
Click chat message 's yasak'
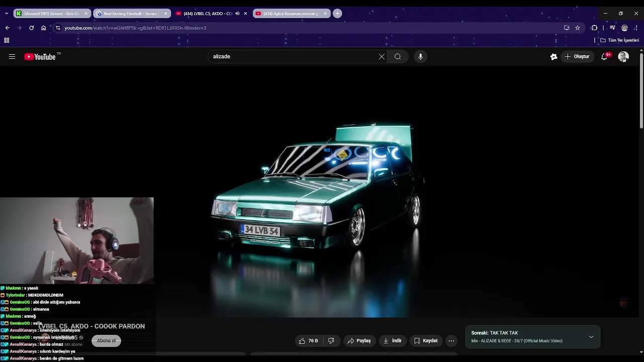pyautogui.click(x=31, y=288)
